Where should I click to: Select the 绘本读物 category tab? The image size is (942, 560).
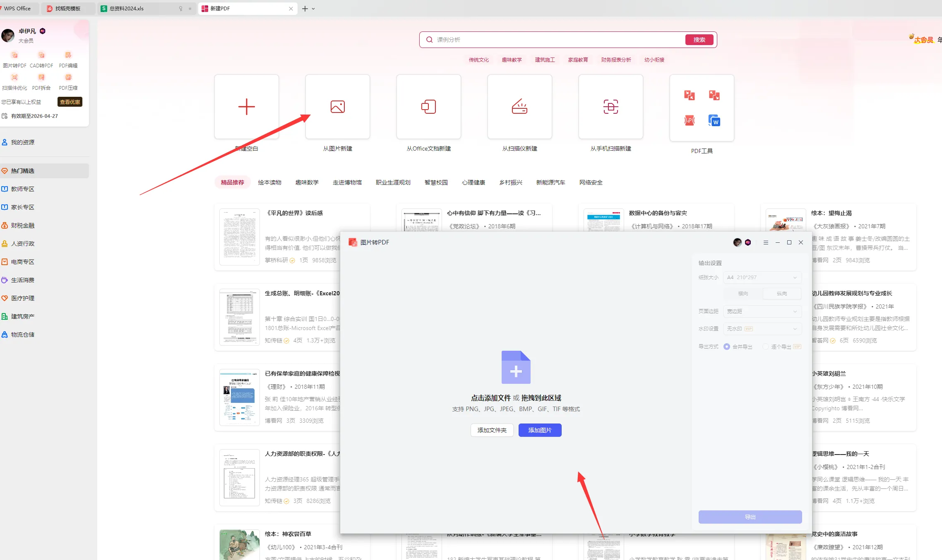click(269, 182)
